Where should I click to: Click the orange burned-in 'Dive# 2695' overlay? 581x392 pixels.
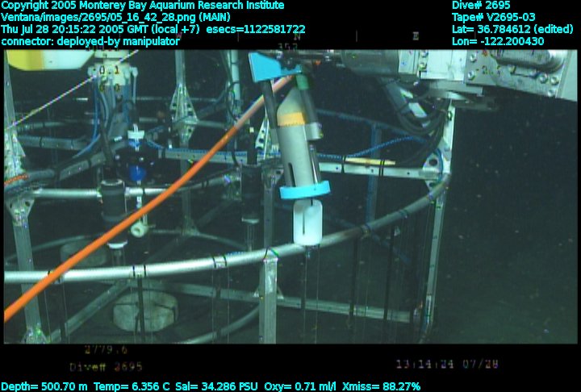click(x=106, y=367)
